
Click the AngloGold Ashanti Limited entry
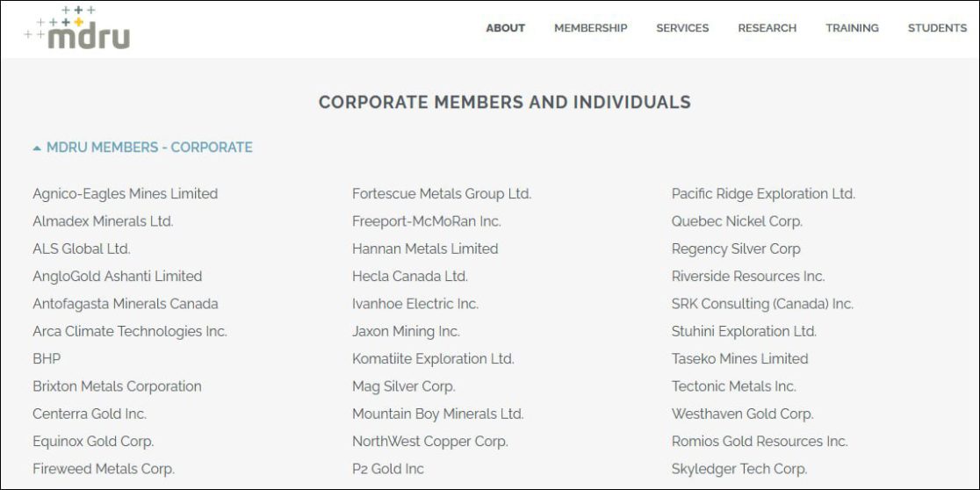[118, 277]
